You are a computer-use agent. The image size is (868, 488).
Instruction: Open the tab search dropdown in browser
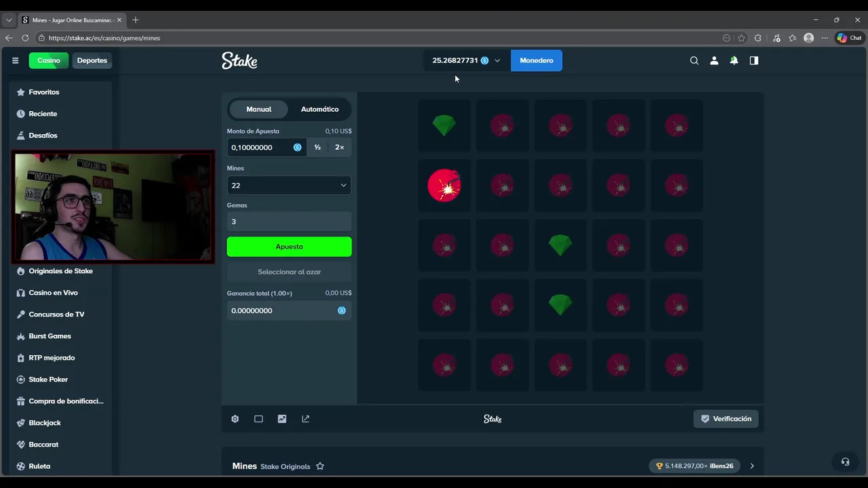point(9,20)
